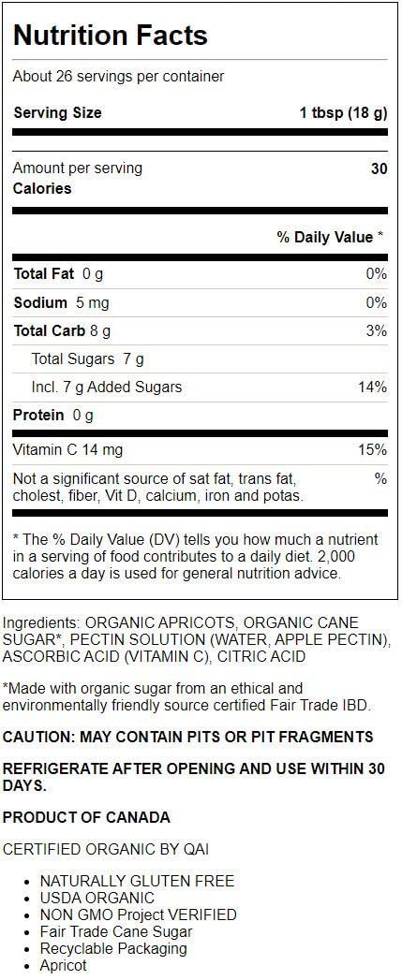
Task: Click the 1 tbsp (18 g) value
Action: click(343, 113)
